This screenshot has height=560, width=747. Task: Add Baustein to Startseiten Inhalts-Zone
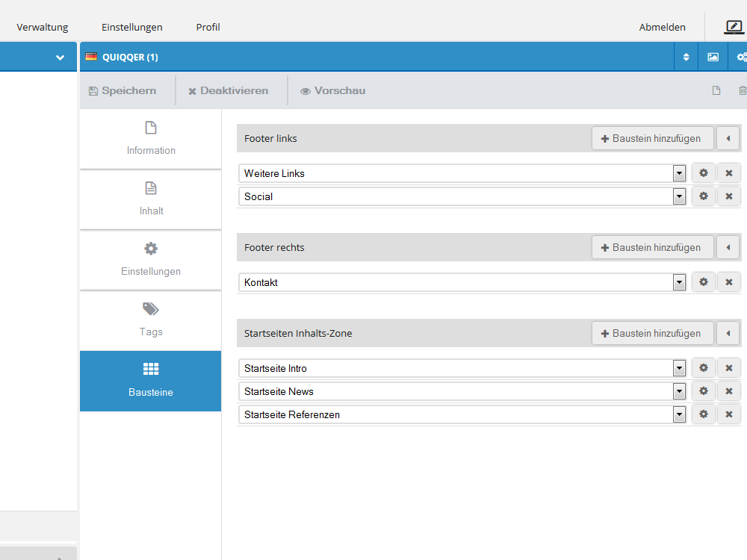pos(653,333)
